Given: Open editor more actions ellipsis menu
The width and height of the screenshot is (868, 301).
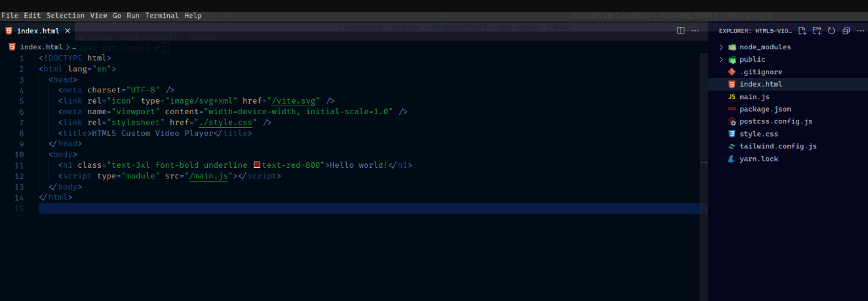Looking at the screenshot, I should click(695, 31).
